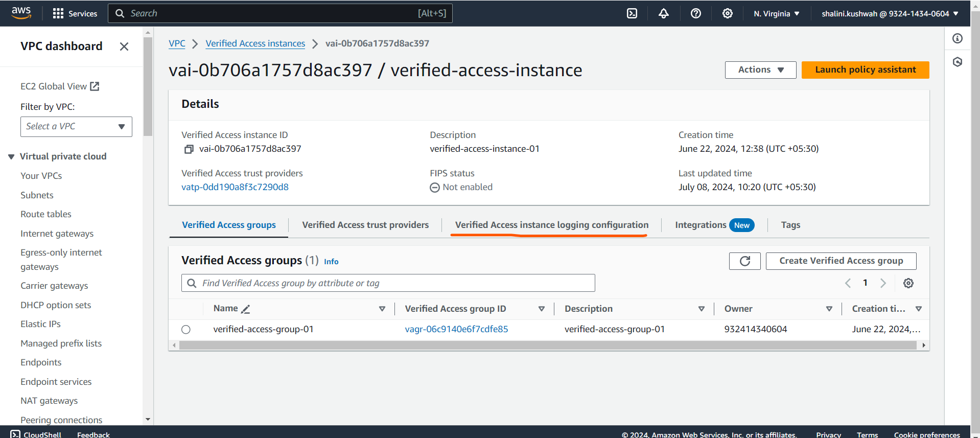Image resolution: width=980 pixels, height=438 pixels.
Task: Open the Privacy footer link
Action: coord(828,434)
